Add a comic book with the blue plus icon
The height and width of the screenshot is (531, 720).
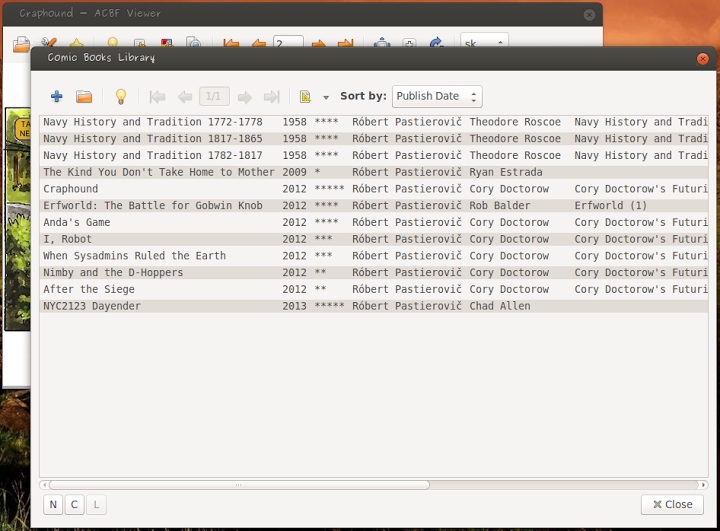click(x=56, y=96)
